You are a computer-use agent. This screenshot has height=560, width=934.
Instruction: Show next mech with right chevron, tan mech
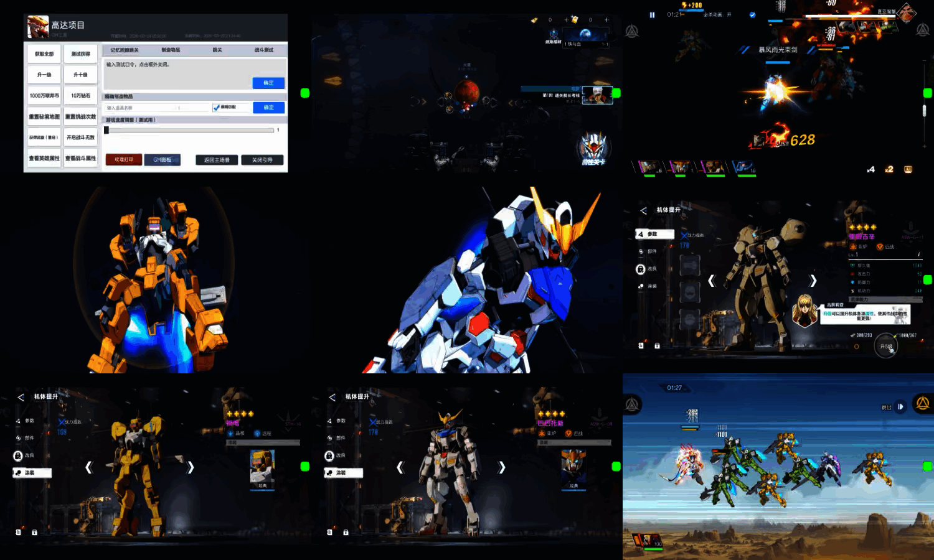pyautogui.click(x=812, y=281)
